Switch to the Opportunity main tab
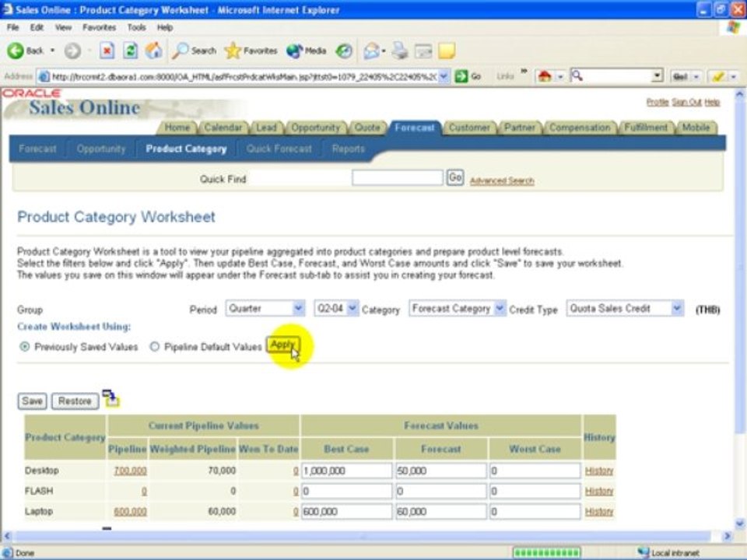The width and height of the screenshot is (747, 560). (x=315, y=128)
